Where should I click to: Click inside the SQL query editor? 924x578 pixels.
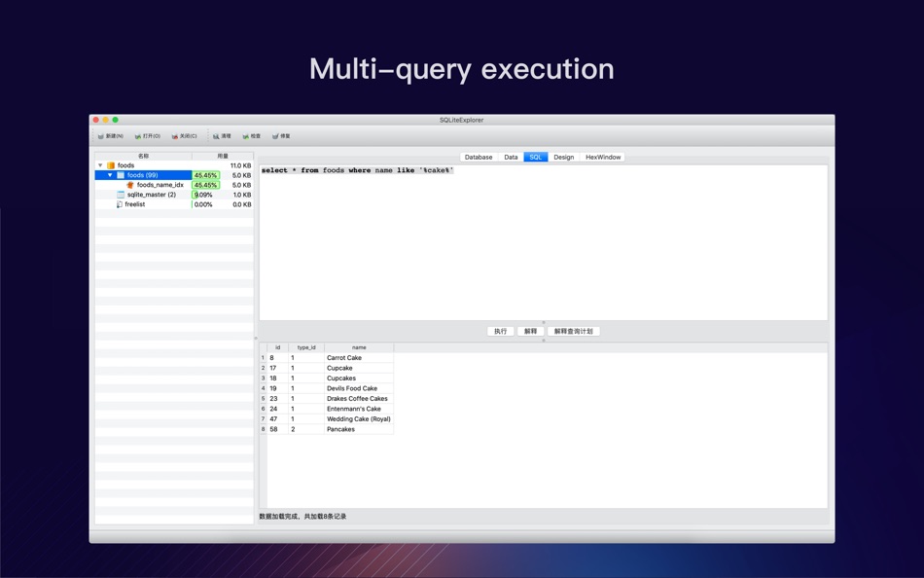coord(544,243)
